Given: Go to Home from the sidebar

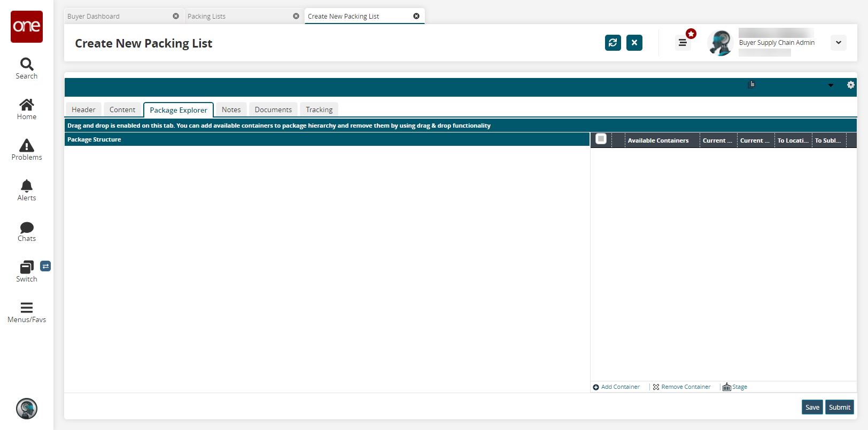Looking at the screenshot, I should pyautogui.click(x=27, y=110).
